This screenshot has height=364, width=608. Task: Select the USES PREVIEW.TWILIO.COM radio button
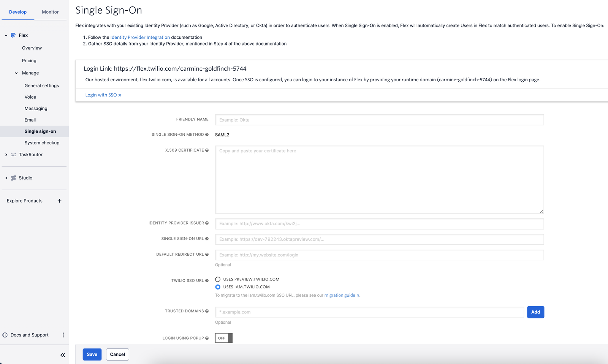pos(218,279)
